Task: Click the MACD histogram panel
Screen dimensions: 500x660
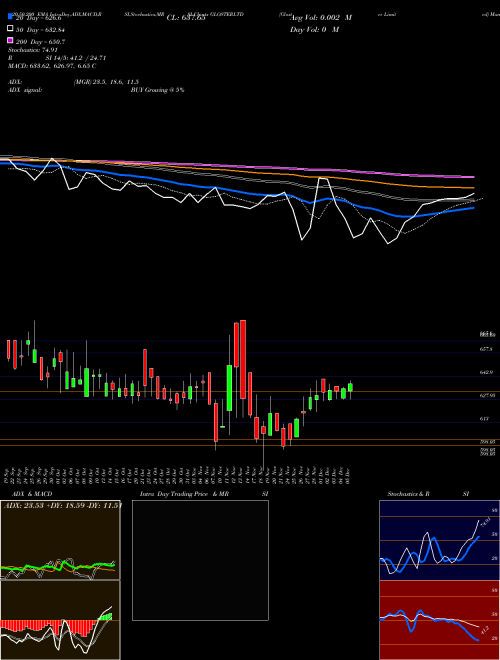Action: pyautogui.click(x=60, y=620)
